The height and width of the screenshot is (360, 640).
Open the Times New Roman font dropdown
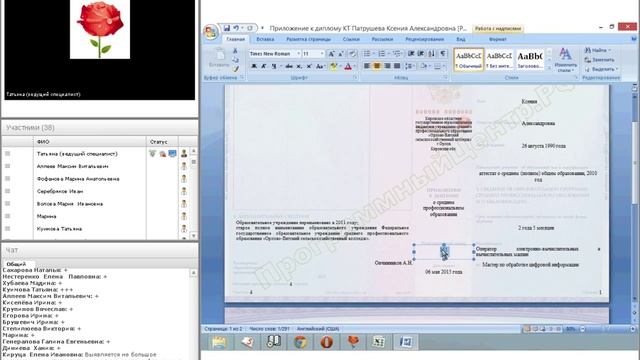(298, 53)
